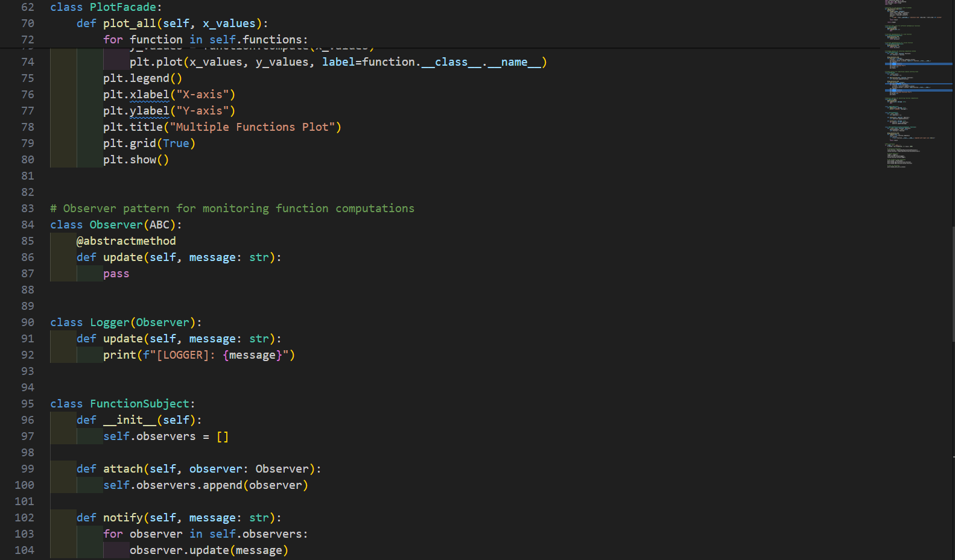Jump to sticky header 'def plot_all(self, x_values):'
955x560 pixels.
point(172,24)
